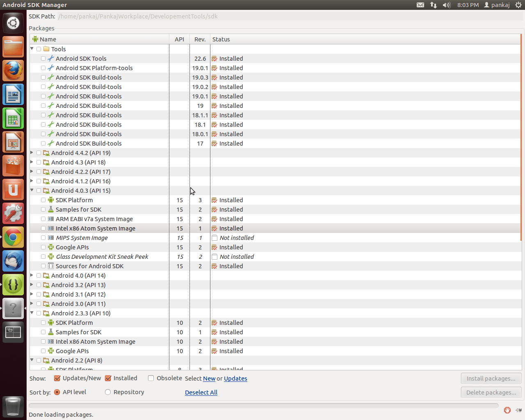Viewport: 525px width, 420px height.
Task: Expand Android 4.4.2 (API 19)
Action: 32,152
